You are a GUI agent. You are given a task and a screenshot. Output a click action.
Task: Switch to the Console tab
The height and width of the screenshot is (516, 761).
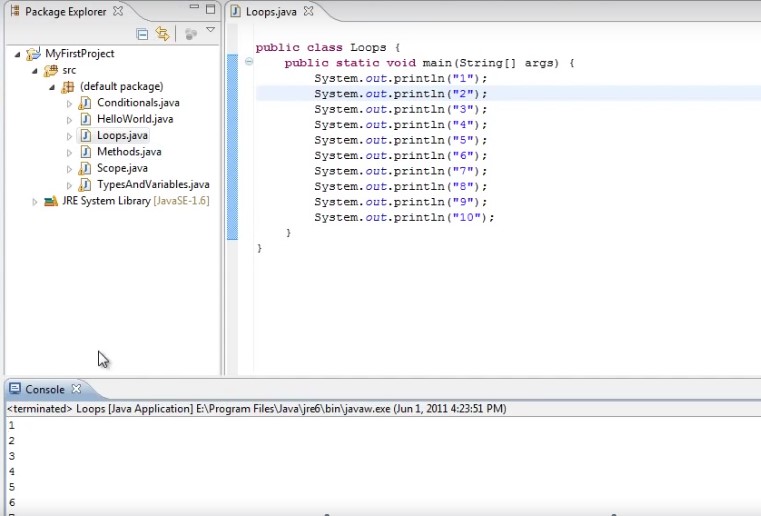[44, 389]
